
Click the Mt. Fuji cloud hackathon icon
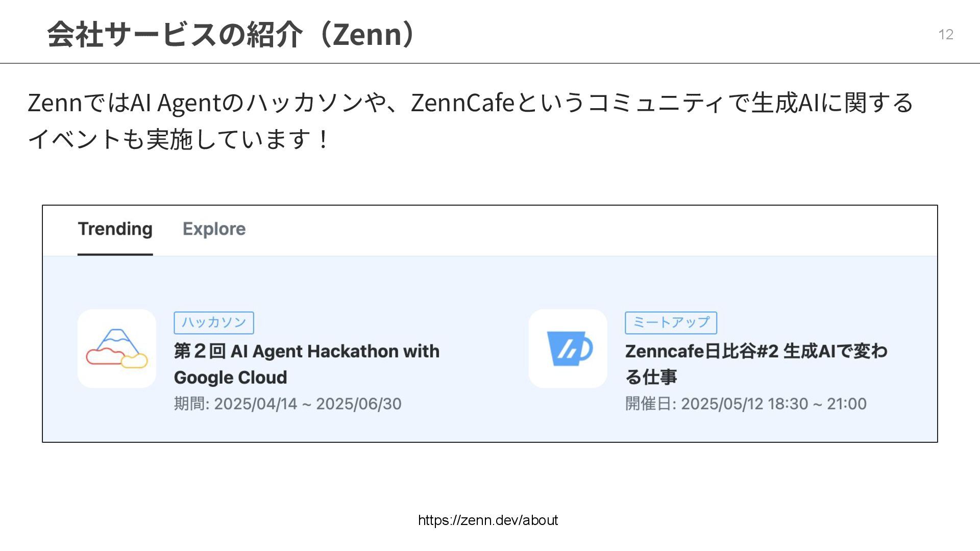tap(116, 348)
